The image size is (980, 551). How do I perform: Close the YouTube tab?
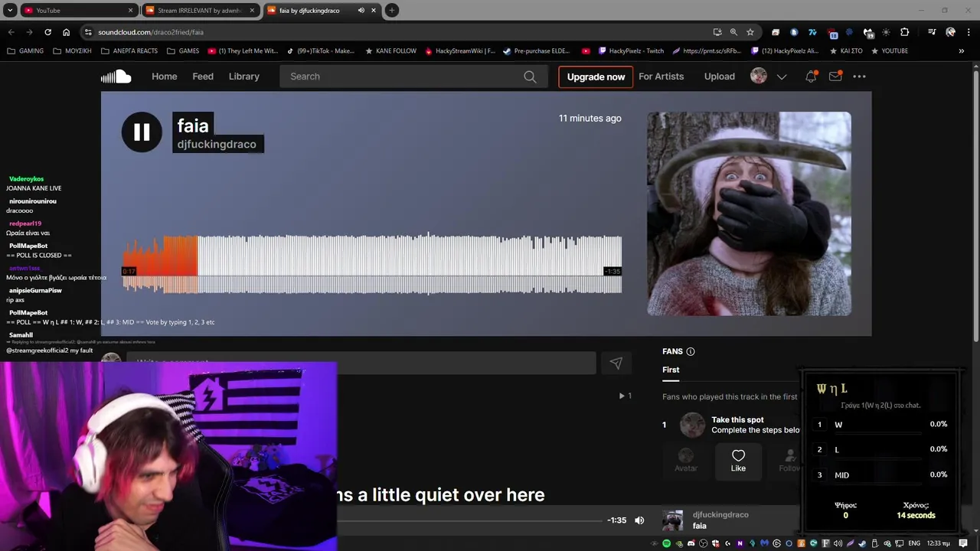tap(130, 10)
